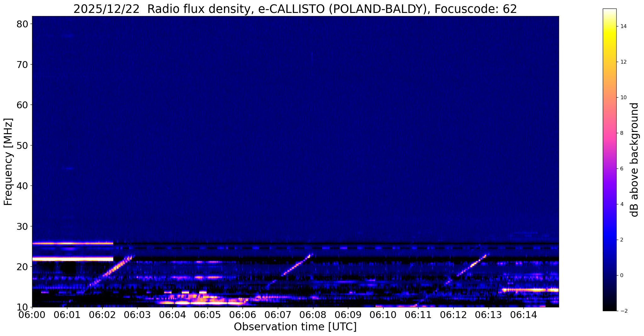
Task: Click the 06:12 time tick label
Action: click(453, 315)
